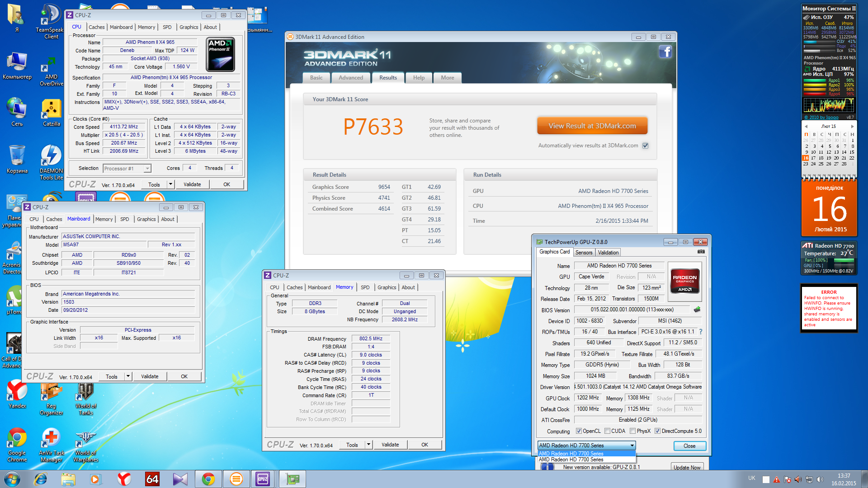Toggle the PhysX checkbox in GPU-Z
Viewport: 868px width, 488px height.
633,431
